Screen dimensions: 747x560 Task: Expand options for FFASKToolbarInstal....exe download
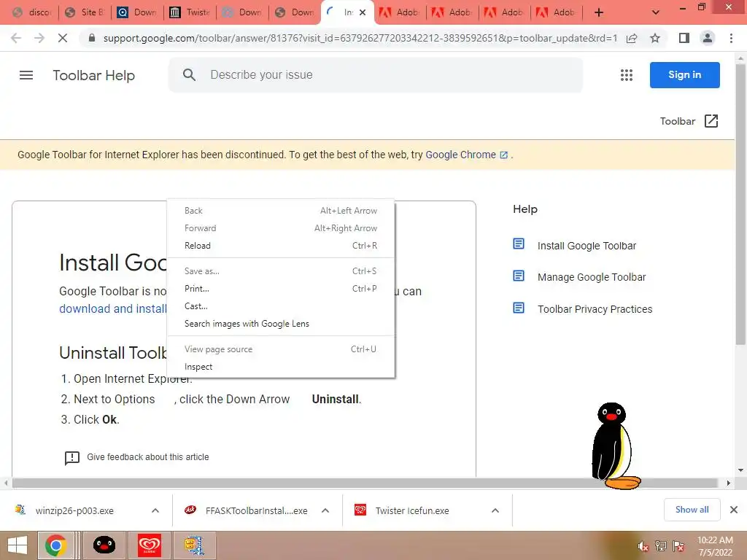[325, 510]
